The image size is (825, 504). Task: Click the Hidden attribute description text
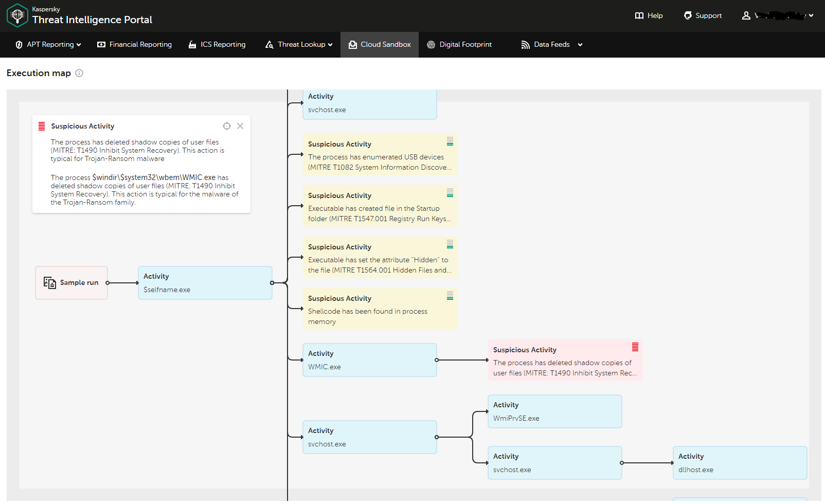click(380, 265)
